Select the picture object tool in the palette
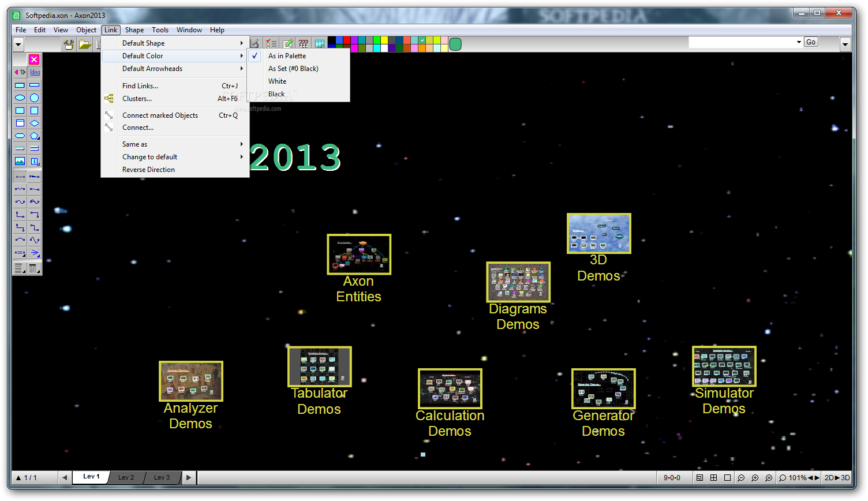Viewport: 868px width, 501px height. pos(20,161)
